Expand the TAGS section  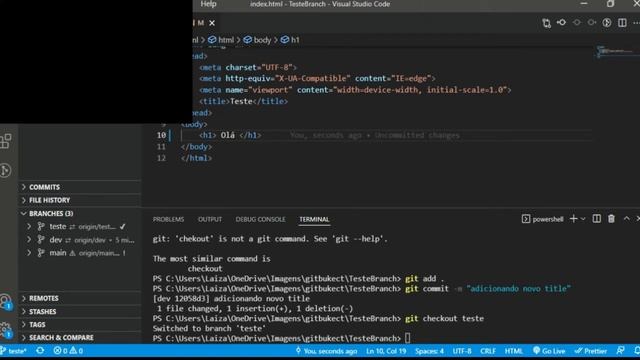(x=80, y=324)
